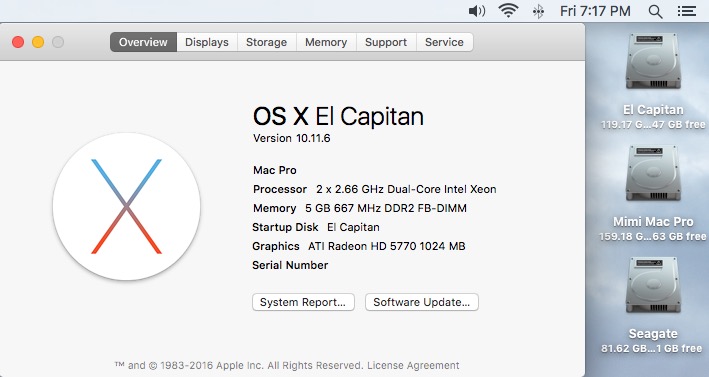This screenshot has height=377, width=709.
Task: Click memory value 5 GB 667 MHz DDR2 FB-DIMM
Action: [386, 208]
